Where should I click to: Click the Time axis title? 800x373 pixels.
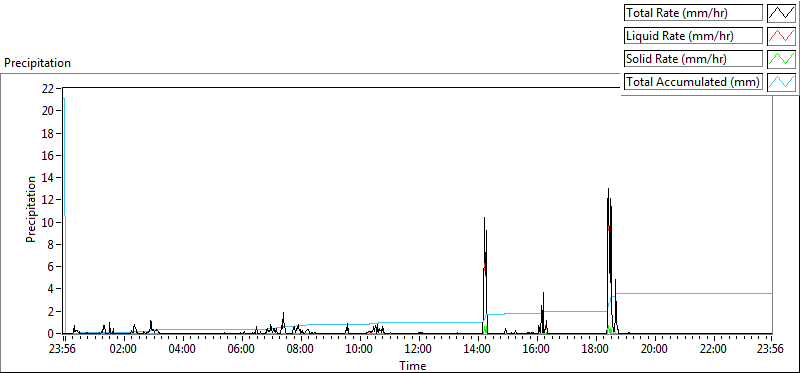coord(412,365)
